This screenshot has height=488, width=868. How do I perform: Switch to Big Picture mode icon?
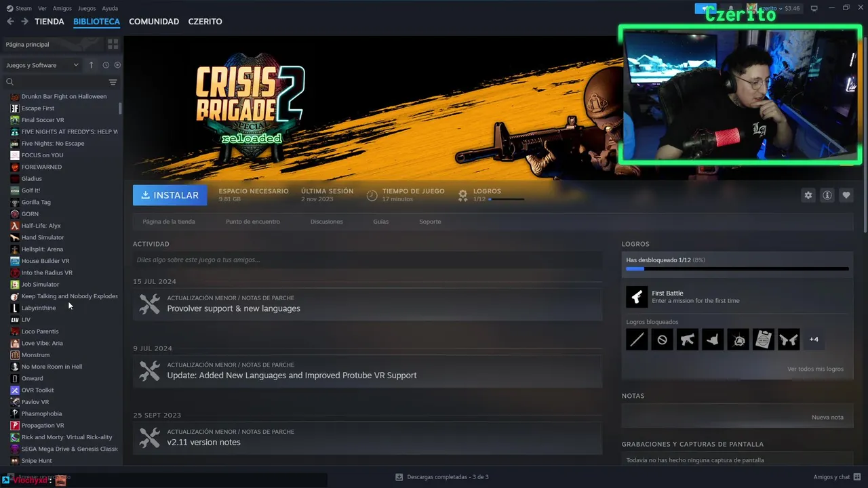814,8
